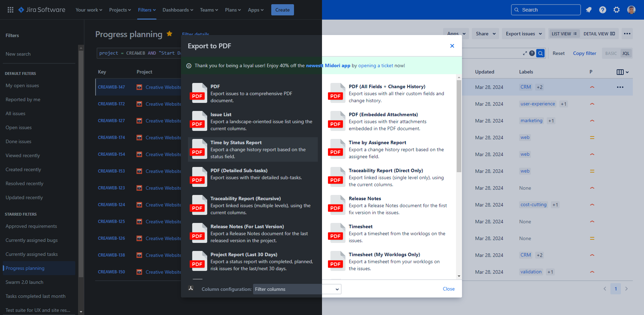This screenshot has width=644, height=315.
Task: Expand the Your work menu
Action: coord(89,10)
